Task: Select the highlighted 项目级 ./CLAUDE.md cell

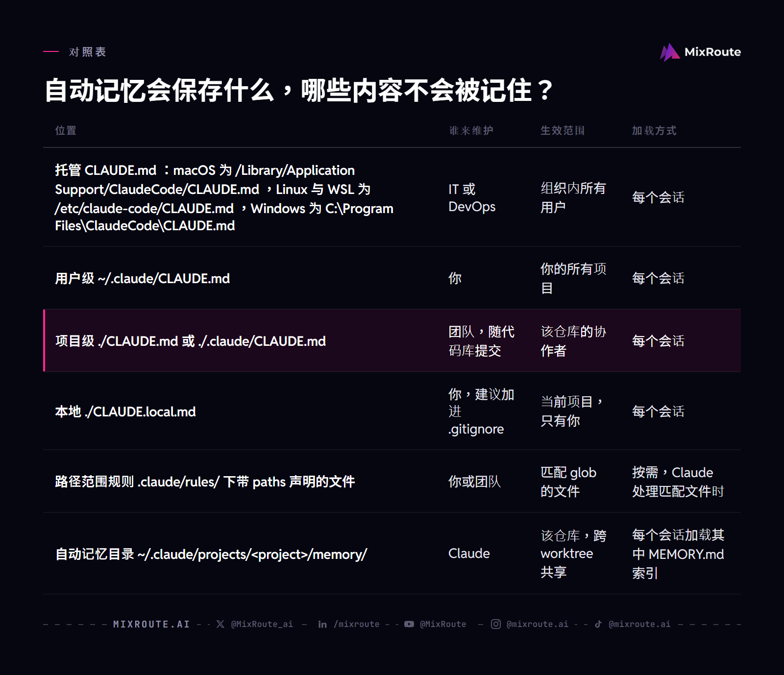Action: [191, 341]
